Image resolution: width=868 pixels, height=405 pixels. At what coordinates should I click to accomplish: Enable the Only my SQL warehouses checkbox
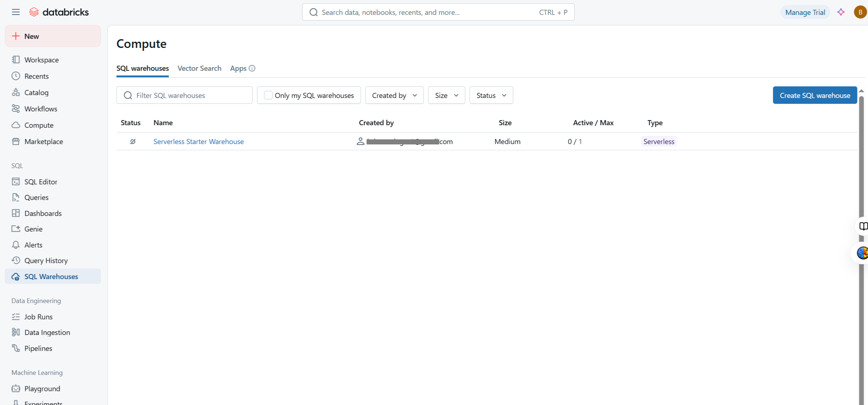(x=268, y=95)
